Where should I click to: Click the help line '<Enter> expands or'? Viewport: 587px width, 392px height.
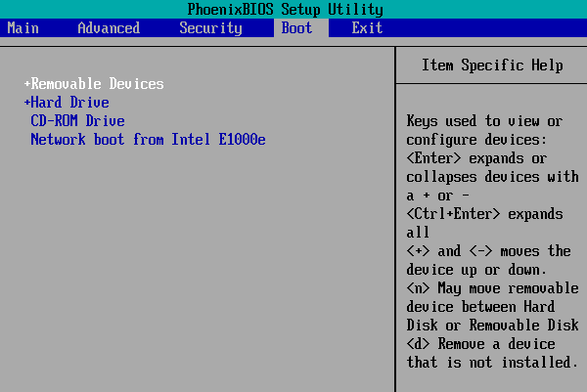tap(477, 158)
